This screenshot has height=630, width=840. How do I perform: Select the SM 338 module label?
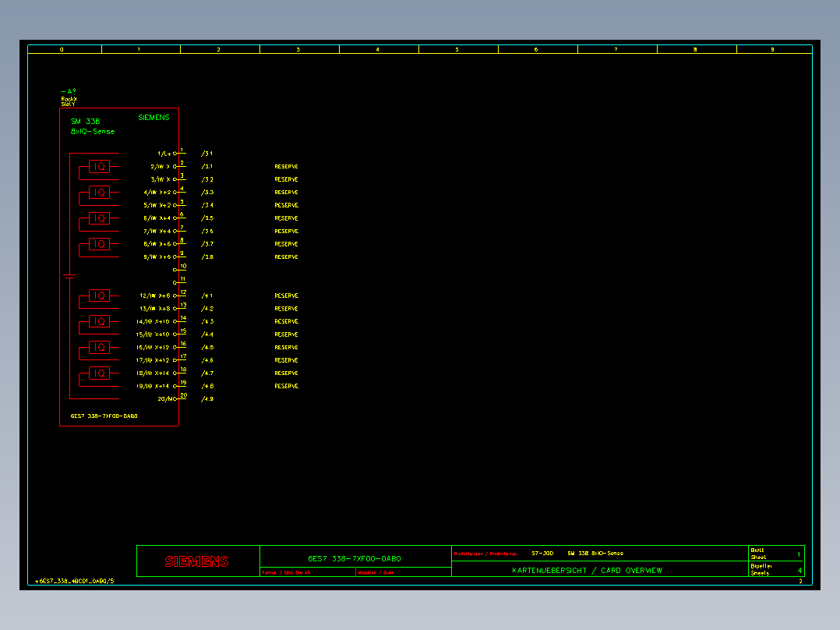(x=85, y=121)
